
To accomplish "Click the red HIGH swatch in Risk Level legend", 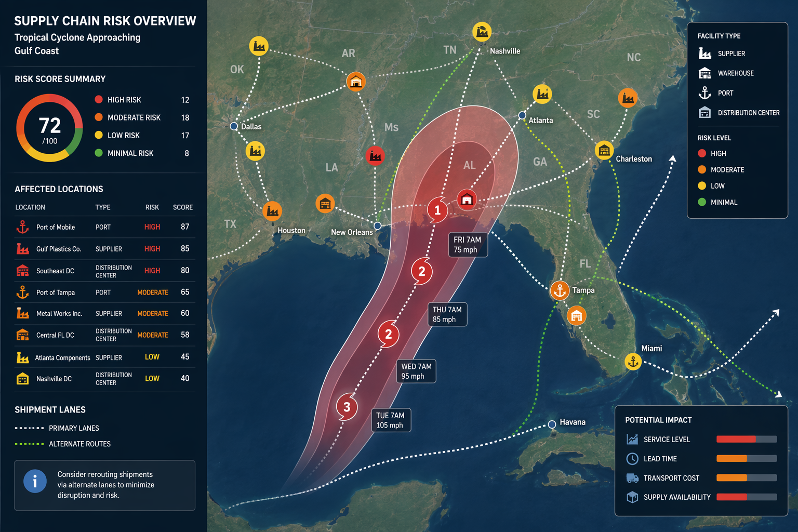I will [x=702, y=153].
